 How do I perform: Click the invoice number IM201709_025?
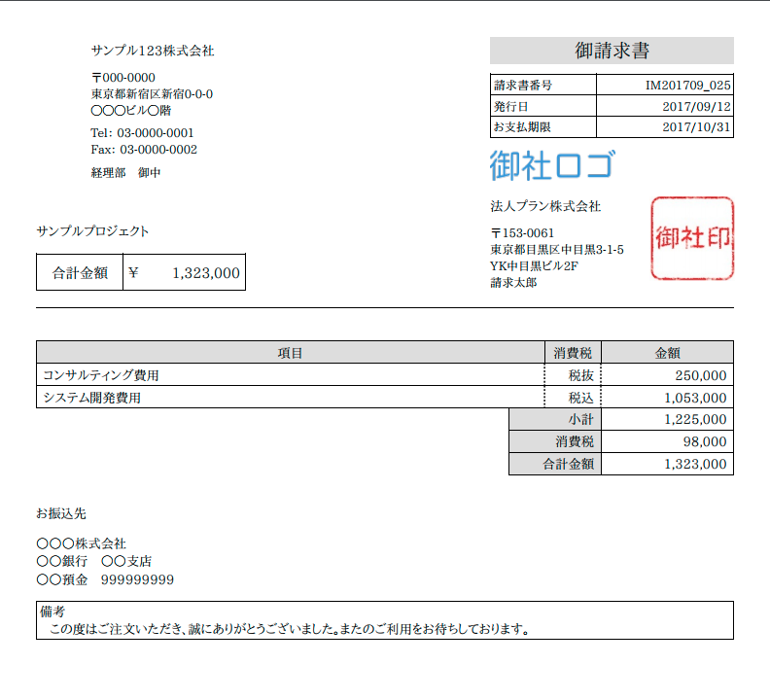pos(687,85)
